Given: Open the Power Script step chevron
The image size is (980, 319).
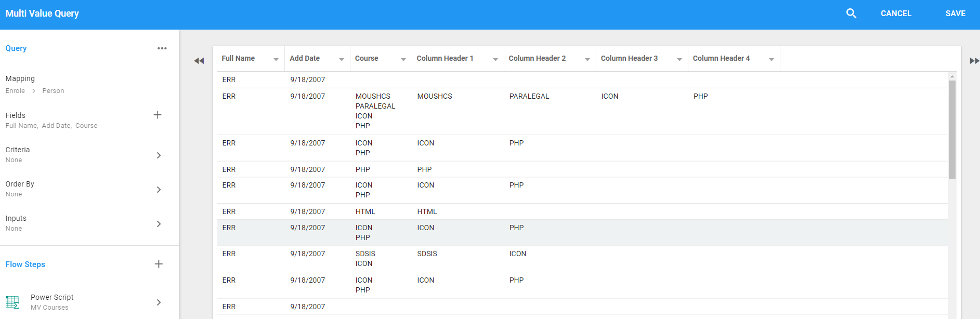Looking at the screenshot, I should point(159,302).
